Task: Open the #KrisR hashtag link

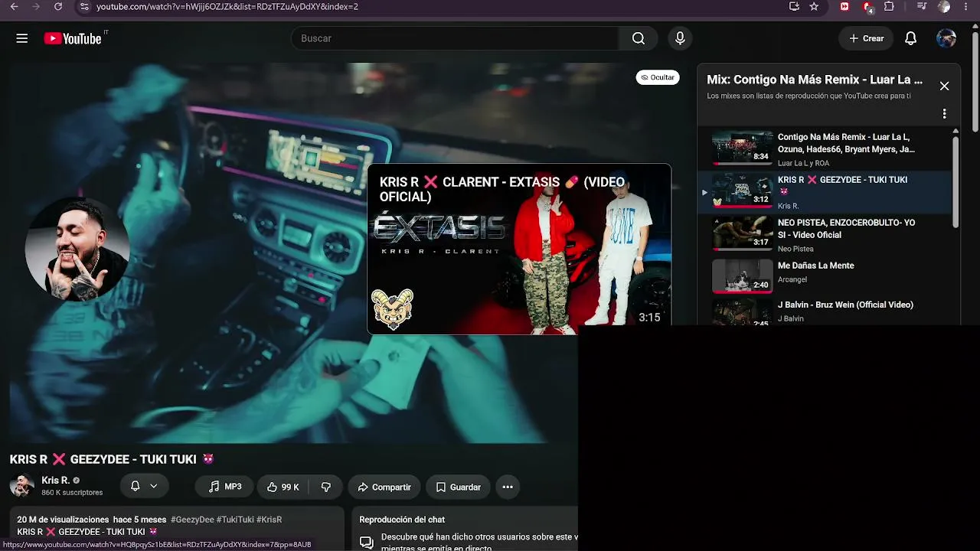Action: click(269, 520)
